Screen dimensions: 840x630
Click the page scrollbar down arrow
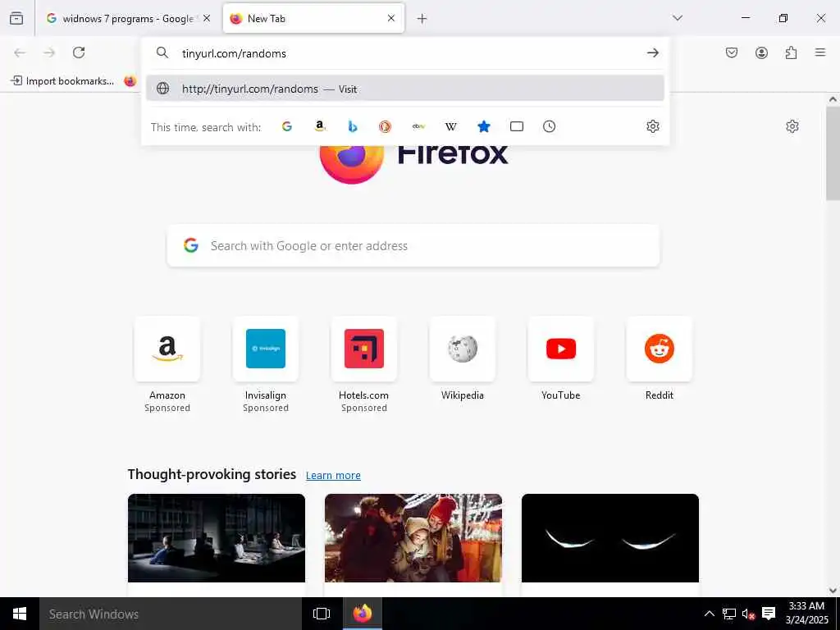833,591
